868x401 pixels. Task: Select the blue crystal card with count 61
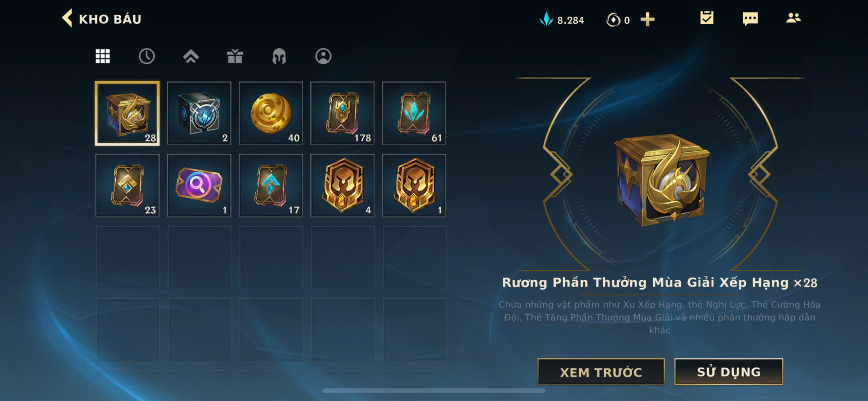click(414, 113)
